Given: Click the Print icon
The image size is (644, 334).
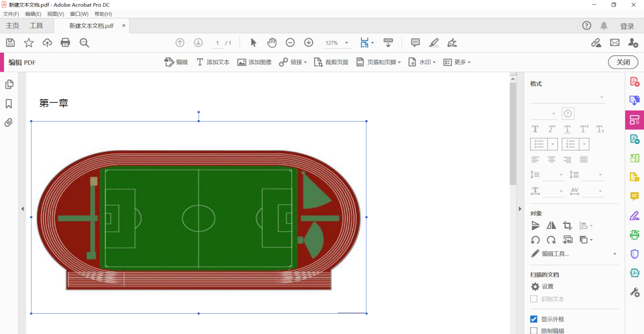Looking at the screenshot, I should tap(65, 43).
